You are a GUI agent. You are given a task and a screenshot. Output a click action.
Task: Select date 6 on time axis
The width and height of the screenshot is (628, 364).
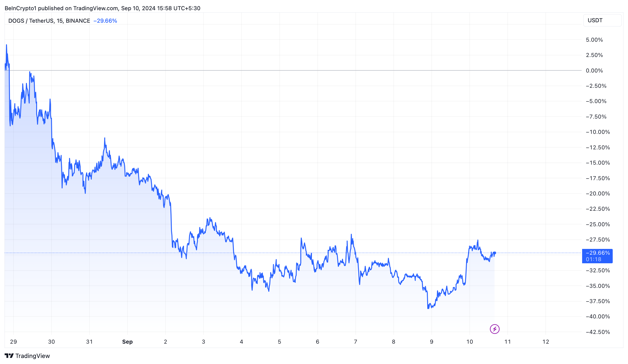317,342
